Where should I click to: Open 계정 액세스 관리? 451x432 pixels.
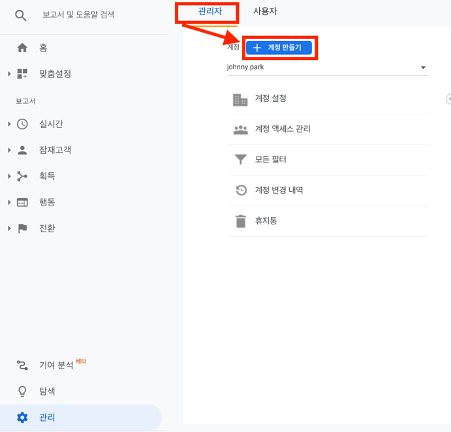point(283,129)
